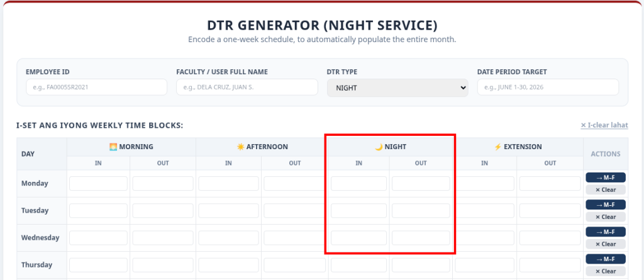Apply Tuesday's times using its M-F button
Screen dimensions: 644x280
point(606,204)
